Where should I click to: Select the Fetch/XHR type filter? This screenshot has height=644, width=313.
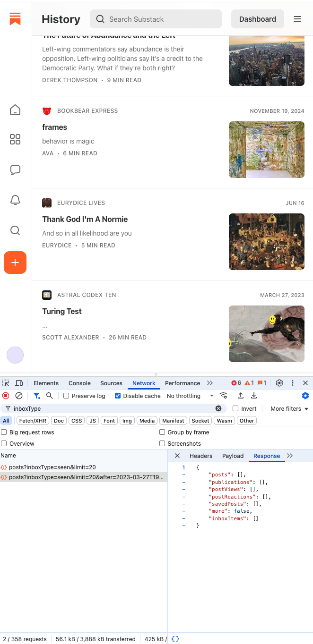click(33, 420)
